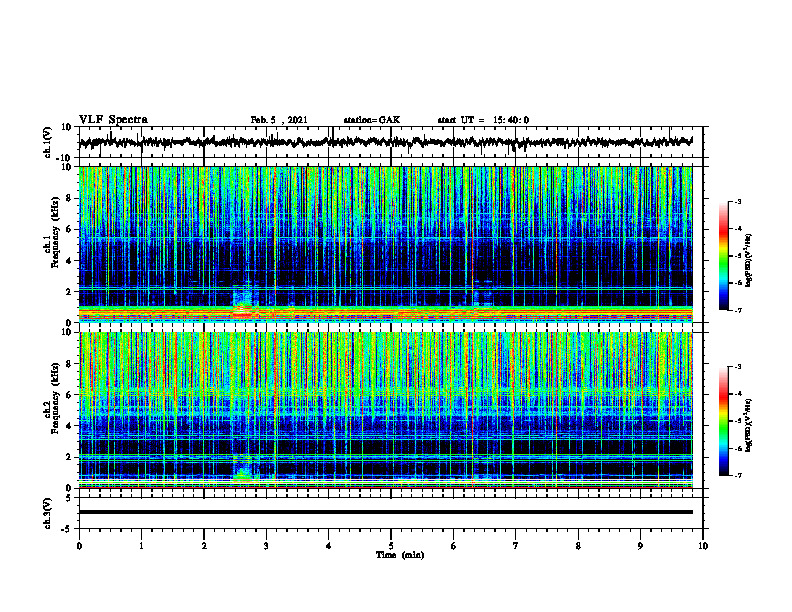792x612 pixels.
Task: Click time axis tick label "6"
Action: [454, 546]
